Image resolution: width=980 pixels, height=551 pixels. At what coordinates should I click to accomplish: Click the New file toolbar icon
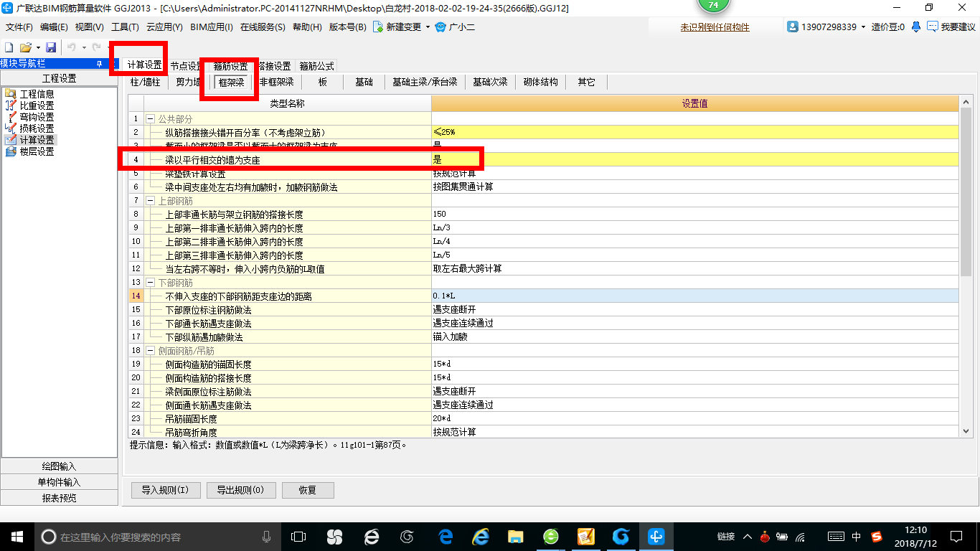(9, 47)
